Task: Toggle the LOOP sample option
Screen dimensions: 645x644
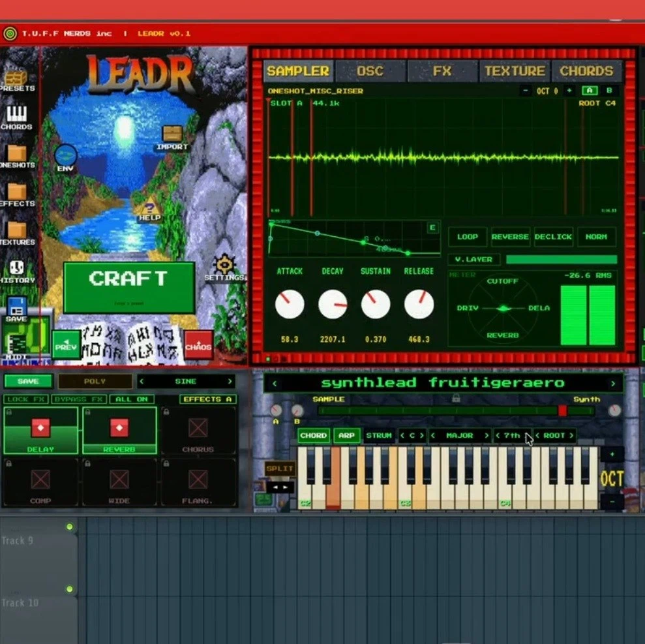Action: click(x=468, y=237)
